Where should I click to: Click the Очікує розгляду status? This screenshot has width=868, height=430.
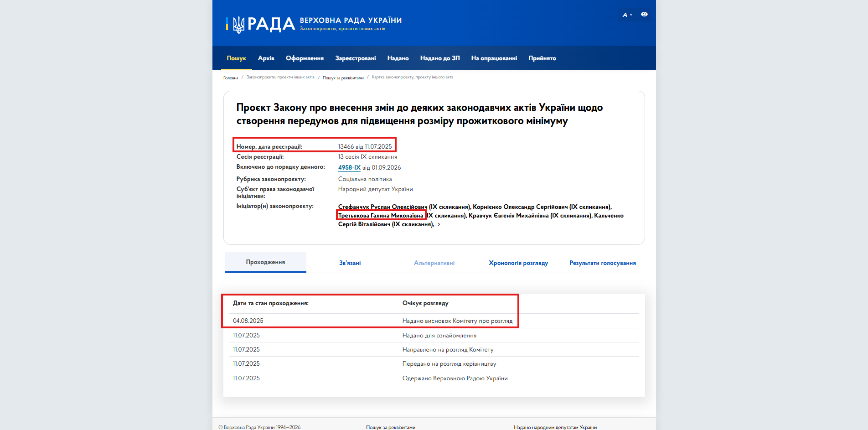(425, 303)
